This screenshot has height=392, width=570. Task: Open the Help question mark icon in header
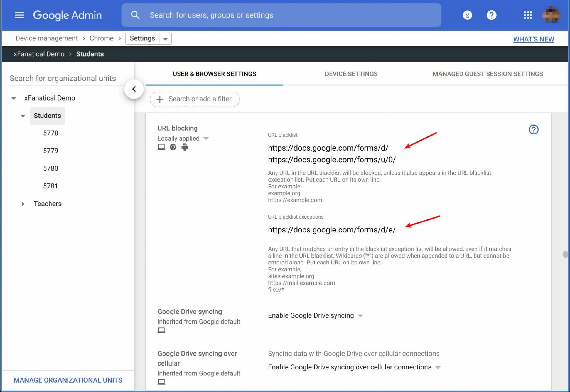[492, 15]
